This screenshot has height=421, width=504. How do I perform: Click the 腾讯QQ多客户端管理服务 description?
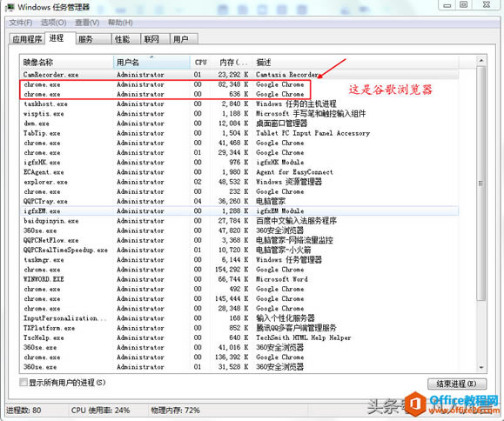coord(296,328)
